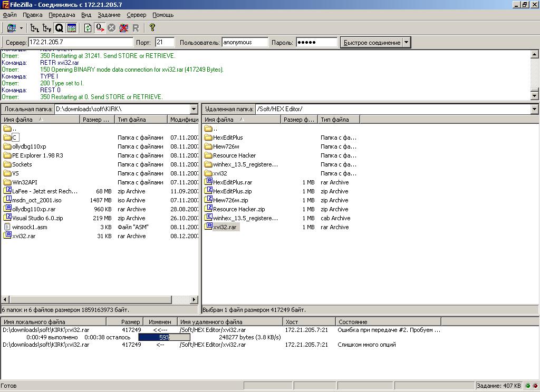
Task: Sort remote list by Тип файла column
Action: [337, 120]
